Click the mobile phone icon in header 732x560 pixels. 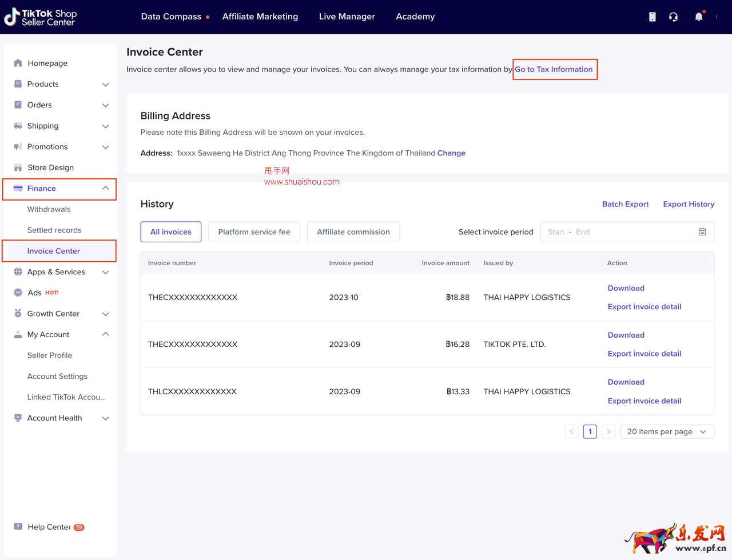click(x=652, y=17)
